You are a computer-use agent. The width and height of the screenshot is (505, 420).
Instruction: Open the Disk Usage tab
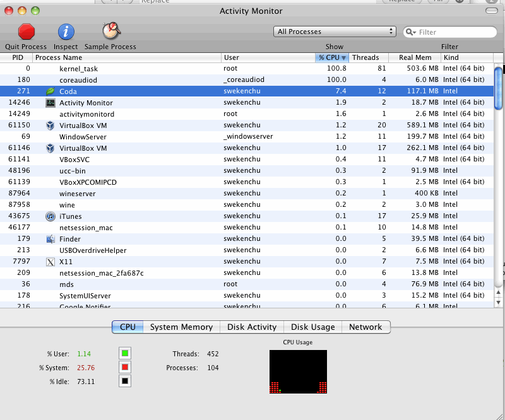coord(312,327)
